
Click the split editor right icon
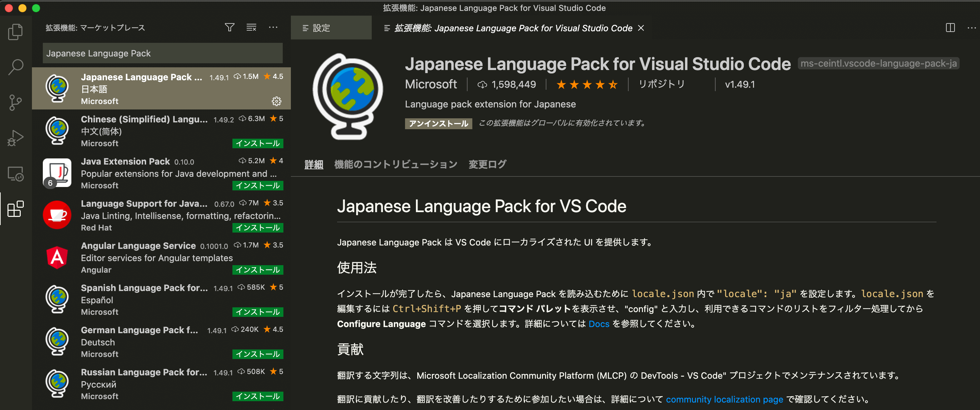(x=950, y=28)
